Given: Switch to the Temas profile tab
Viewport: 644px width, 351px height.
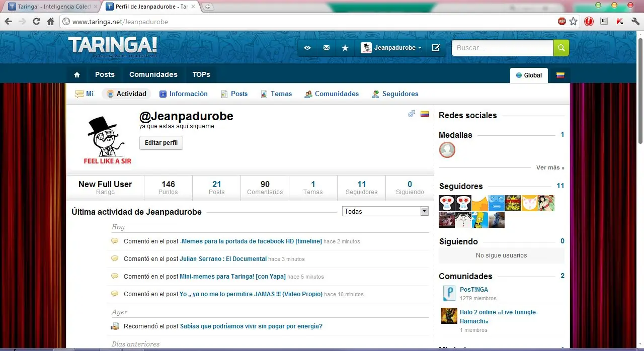Looking at the screenshot, I should (x=276, y=94).
